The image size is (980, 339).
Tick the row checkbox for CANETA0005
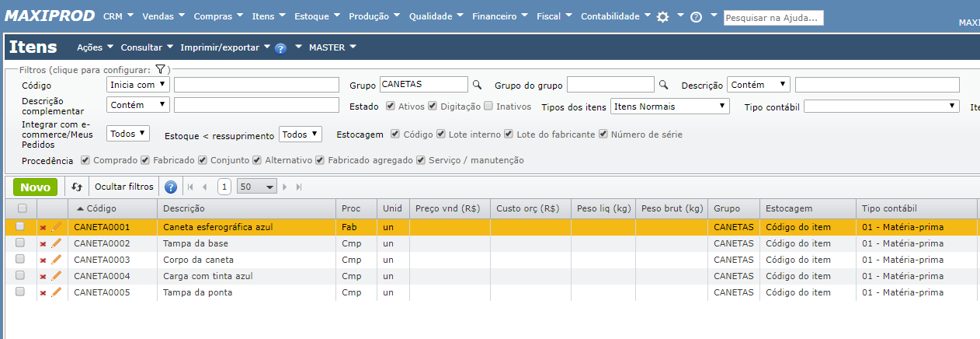pyautogui.click(x=21, y=292)
